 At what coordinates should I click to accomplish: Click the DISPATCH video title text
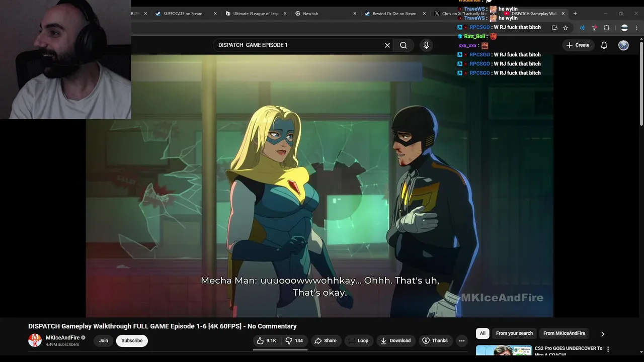tap(163, 326)
